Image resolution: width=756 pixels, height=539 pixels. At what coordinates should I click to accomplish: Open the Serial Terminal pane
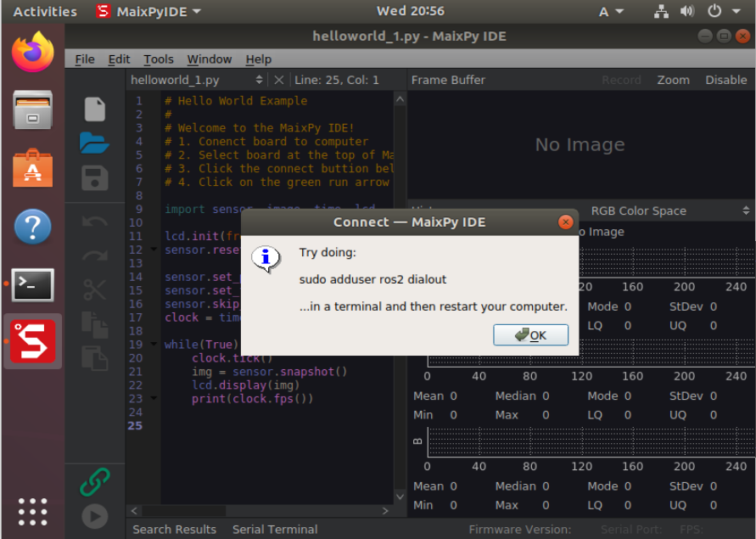tap(275, 530)
